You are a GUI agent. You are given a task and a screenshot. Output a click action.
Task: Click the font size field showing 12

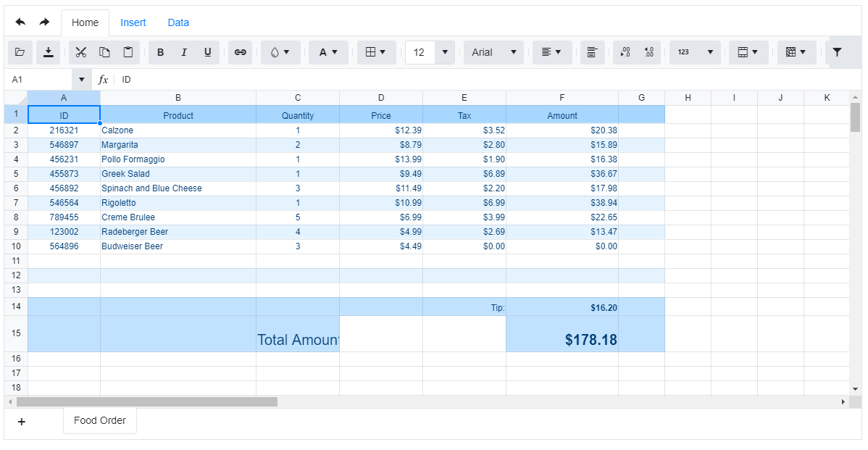(x=420, y=52)
